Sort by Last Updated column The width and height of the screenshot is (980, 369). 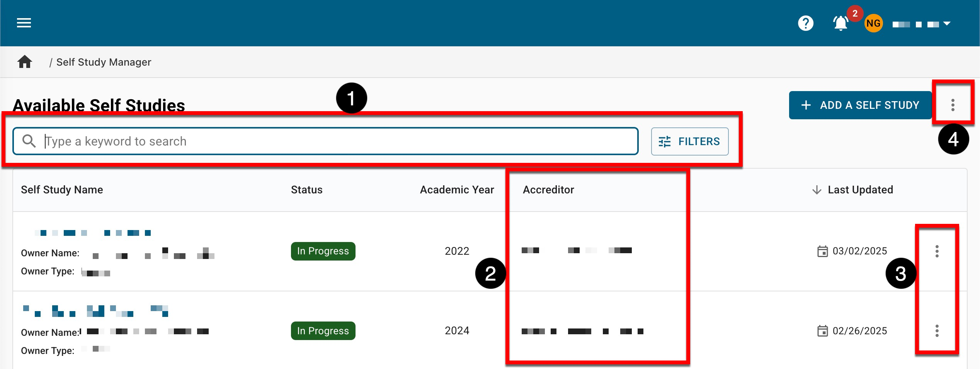[860, 190]
